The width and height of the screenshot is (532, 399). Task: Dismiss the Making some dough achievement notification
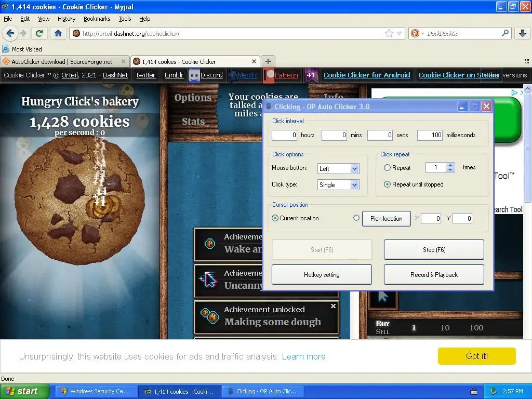[333, 306]
